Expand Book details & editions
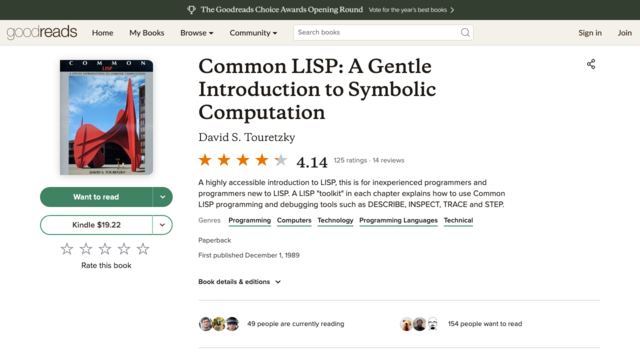The image size is (640, 360). (x=240, y=282)
